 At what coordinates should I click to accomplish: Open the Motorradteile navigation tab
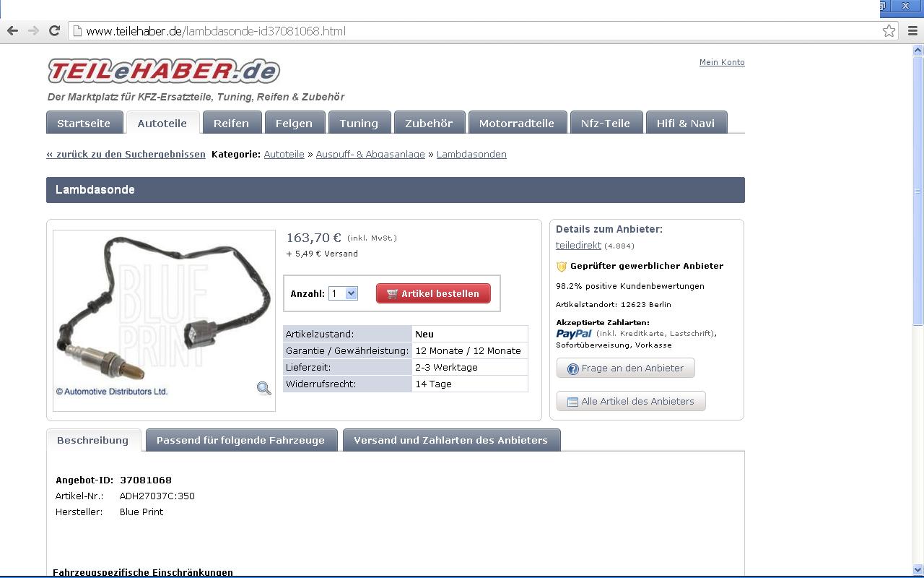click(516, 123)
